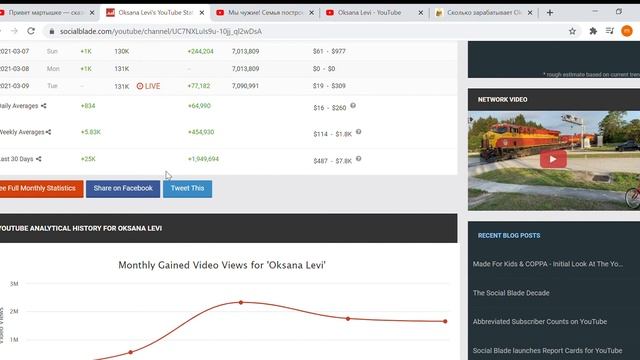Open the media control queue icon
The width and height of the screenshot is (640, 360).
[610, 31]
